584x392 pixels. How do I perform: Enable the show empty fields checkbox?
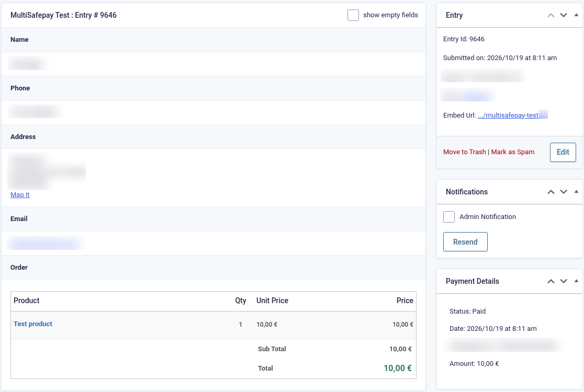pyautogui.click(x=353, y=15)
